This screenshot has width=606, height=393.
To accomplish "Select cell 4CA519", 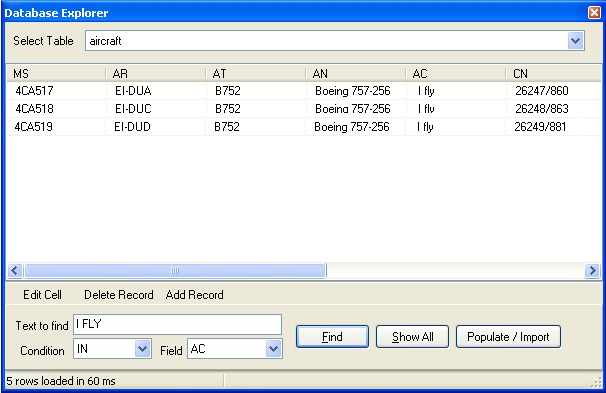I will (34, 127).
